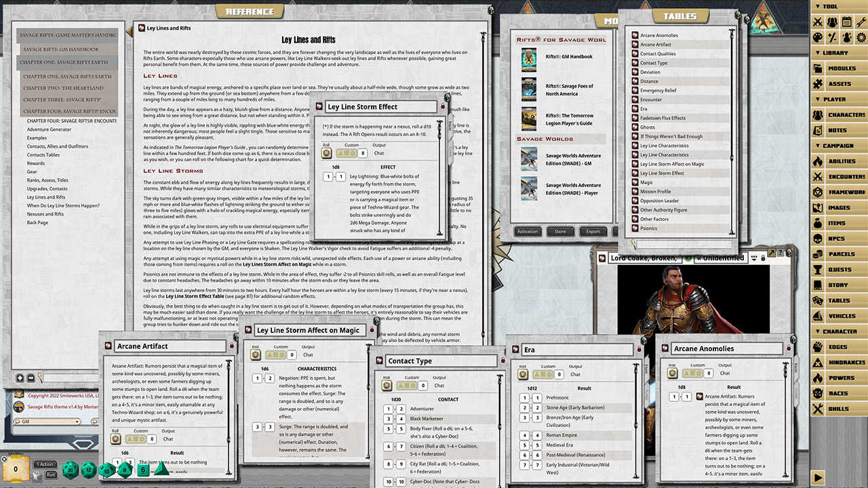Open the Modifiers +/- tool icon
Image resolution: width=868 pixels, height=488 pixels.
[833, 37]
